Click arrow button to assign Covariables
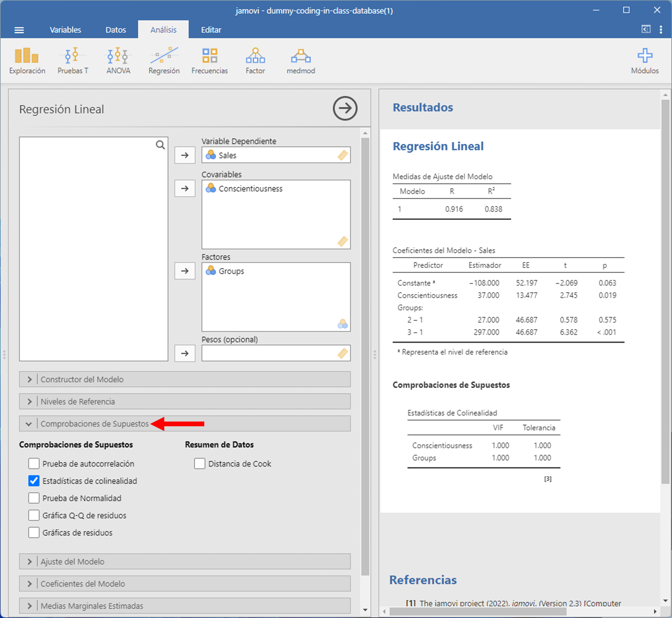Viewport: 672px width, 618px height. pyautogui.click(x=185, y=188)
